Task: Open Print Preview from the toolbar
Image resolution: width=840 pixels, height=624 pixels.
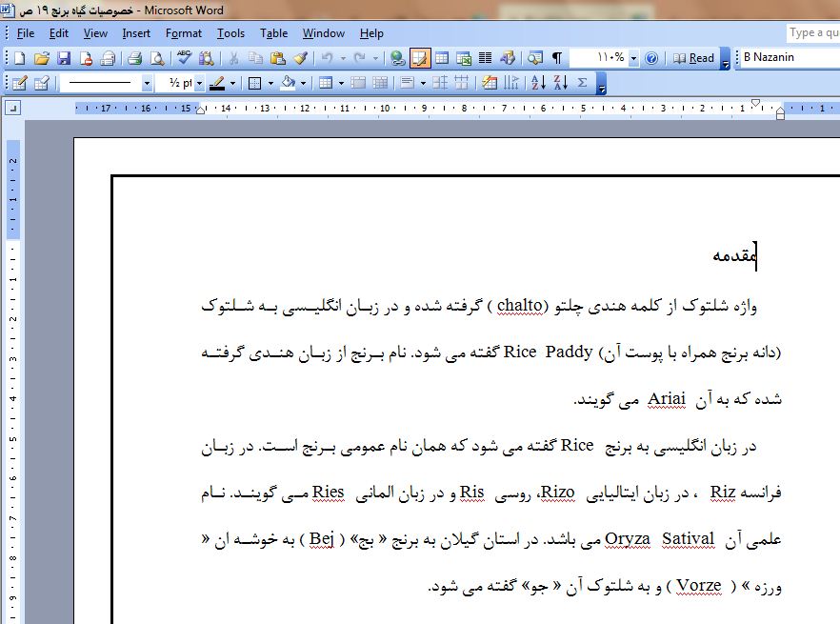Action: (155, 58)
